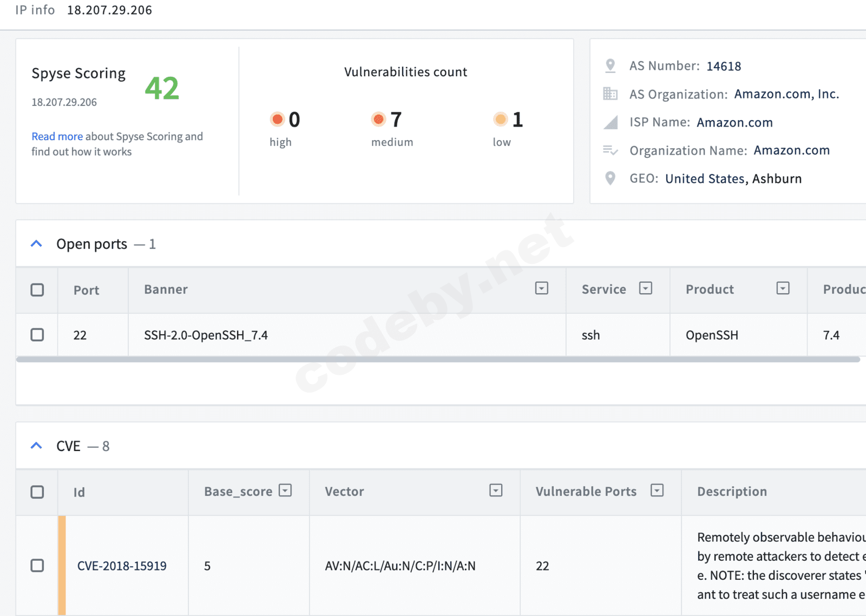Click the ISP Name Amazon.com link
The image size is (866, 616).
click(734, 123)
